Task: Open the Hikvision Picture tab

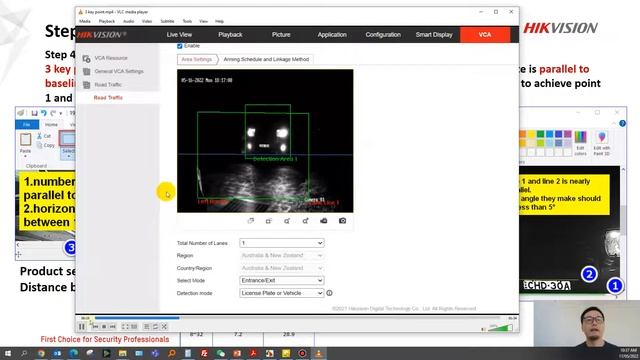Action: pos(281,35)
